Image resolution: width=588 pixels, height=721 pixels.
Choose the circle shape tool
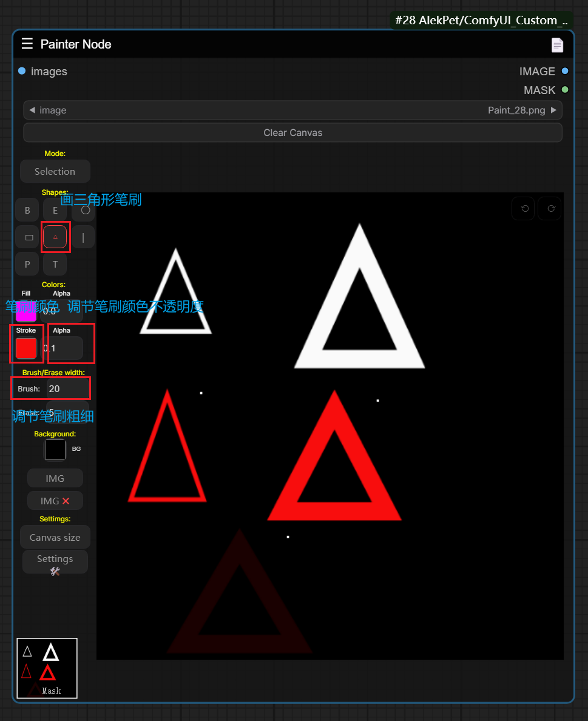click(x=85, y=210)
